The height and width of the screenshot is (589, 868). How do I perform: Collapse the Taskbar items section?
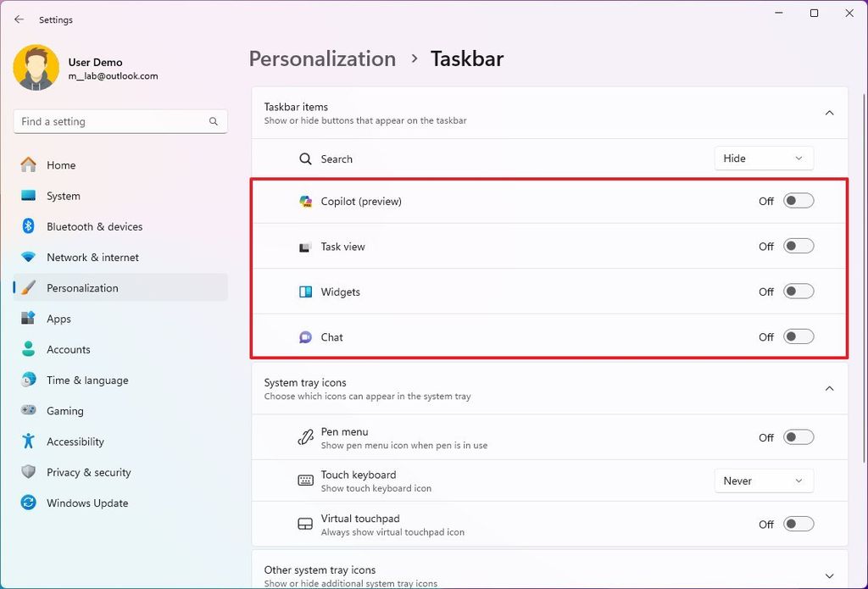click(x=829, y=112)
